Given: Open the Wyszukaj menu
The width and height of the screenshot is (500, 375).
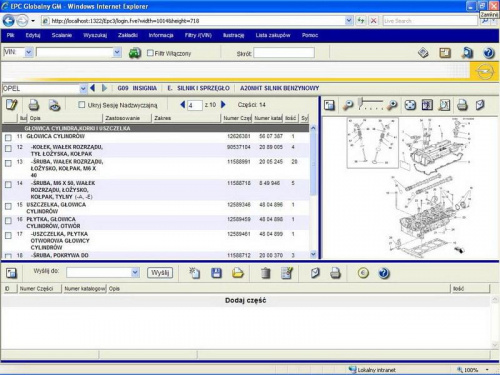Looking at the screenshot, I should tap(95, 35).
